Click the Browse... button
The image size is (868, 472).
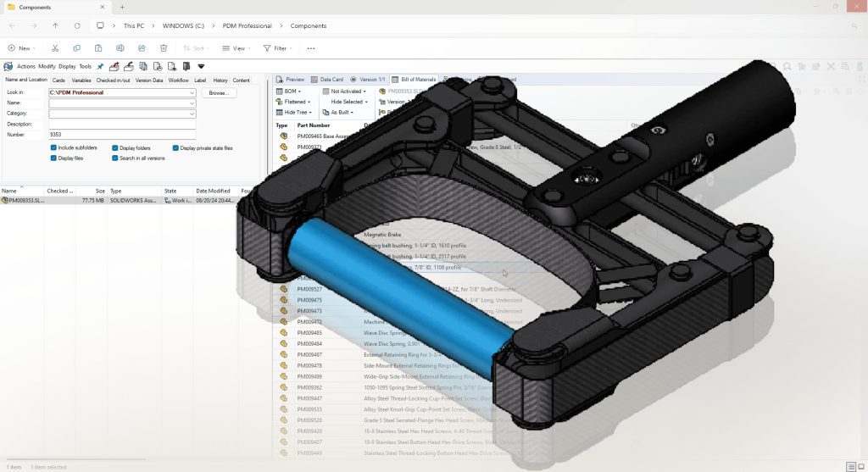[x=219, y=93]
